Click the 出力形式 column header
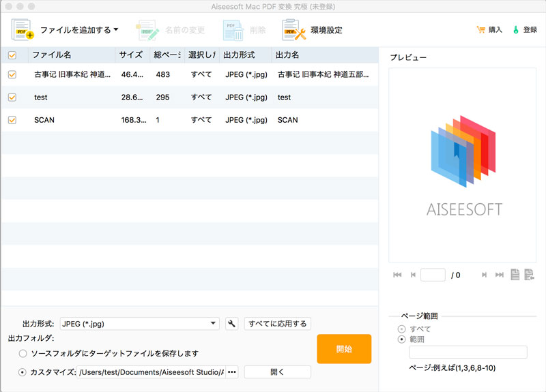The width and height of the screenshot is (546, 392). 246,55
